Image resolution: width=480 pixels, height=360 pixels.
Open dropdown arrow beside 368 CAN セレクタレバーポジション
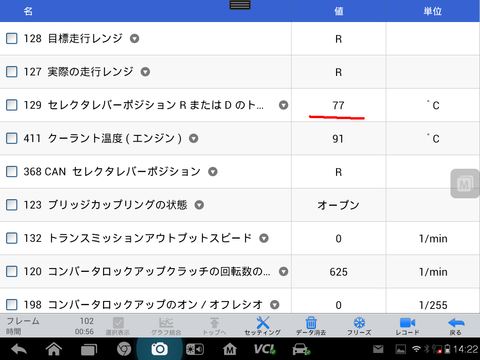click(x=213, y=172)
